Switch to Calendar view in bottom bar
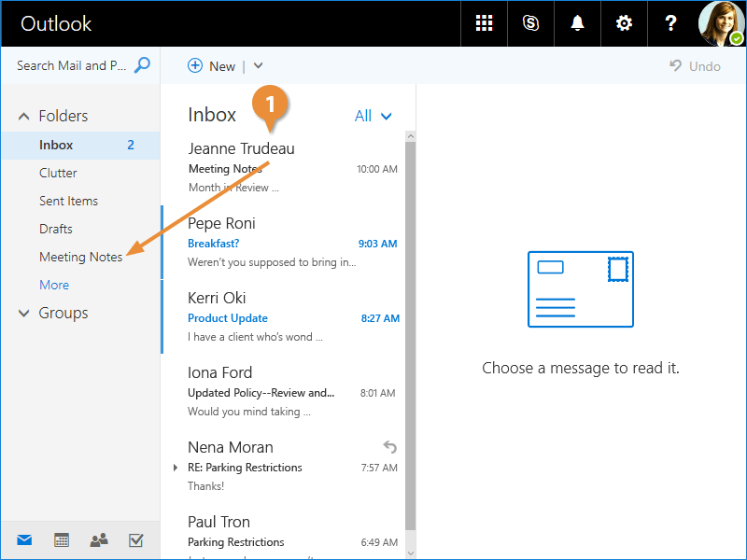The image size is (747, 560). coord(62,539)
